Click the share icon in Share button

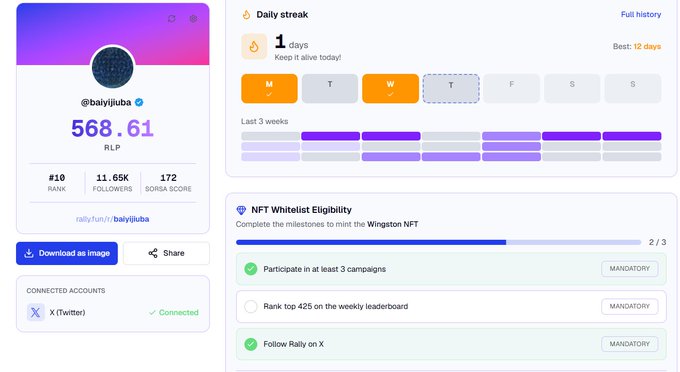pos(153,253)
